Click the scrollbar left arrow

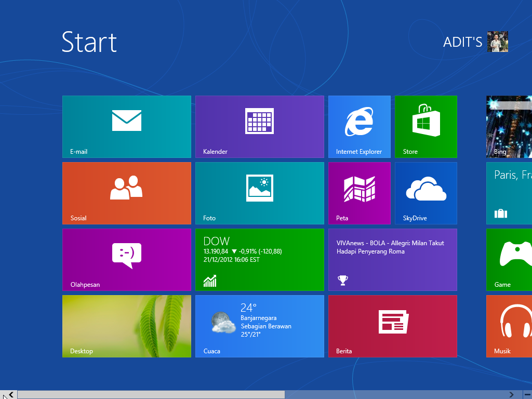point(11,395)
